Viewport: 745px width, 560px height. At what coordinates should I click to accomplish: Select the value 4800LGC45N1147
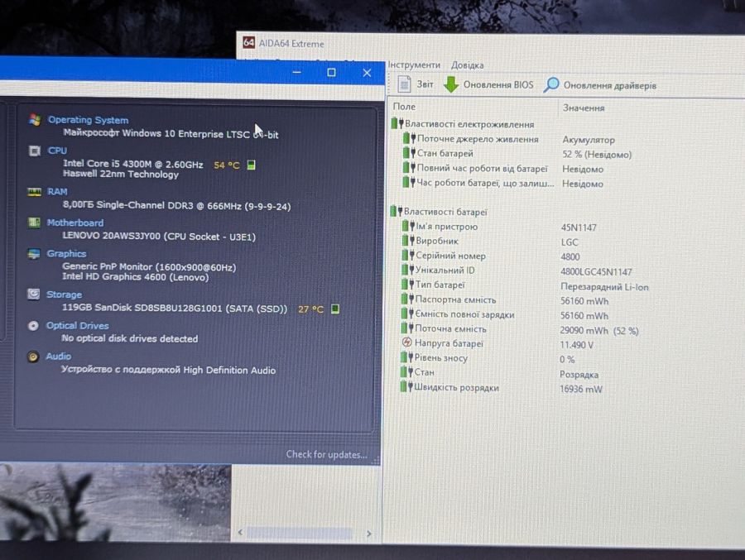coord(596,271)
